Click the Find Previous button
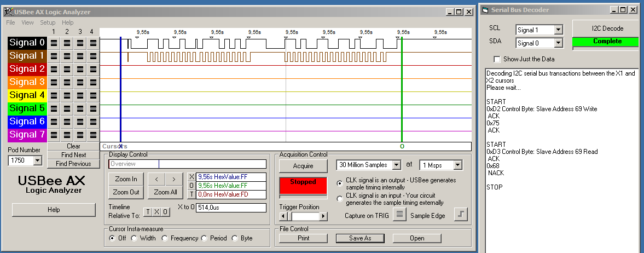 (73, 164)
